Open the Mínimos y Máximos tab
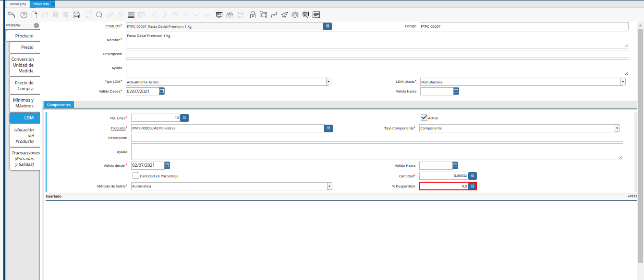Screen dimensions: 644x280 pos(25,103)
